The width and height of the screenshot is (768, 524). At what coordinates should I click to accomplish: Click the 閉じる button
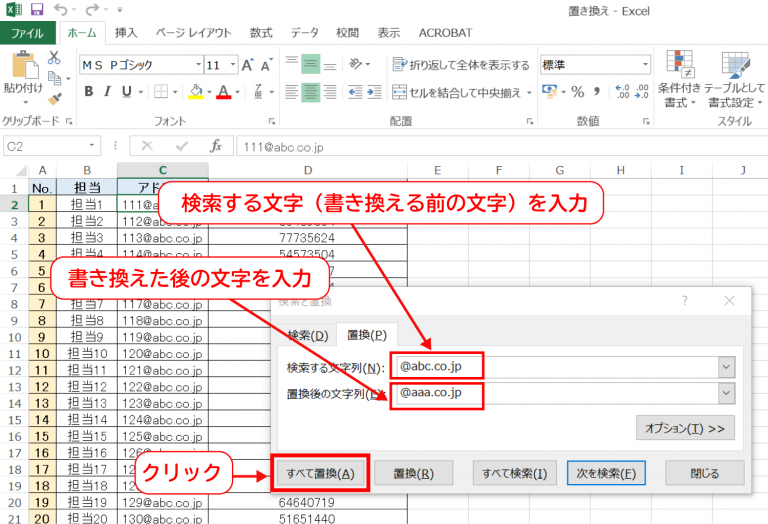pyautogui.click(x=705, y=474)
